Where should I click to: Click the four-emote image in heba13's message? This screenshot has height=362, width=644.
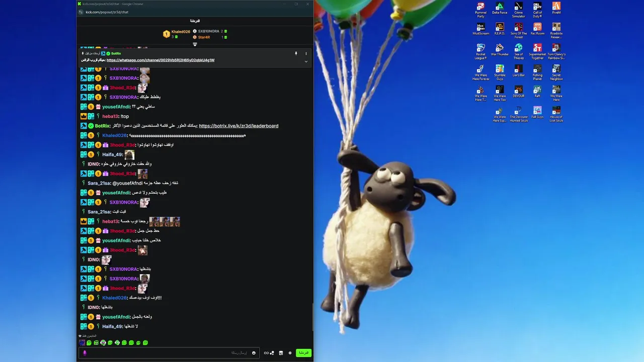point(165,221)
